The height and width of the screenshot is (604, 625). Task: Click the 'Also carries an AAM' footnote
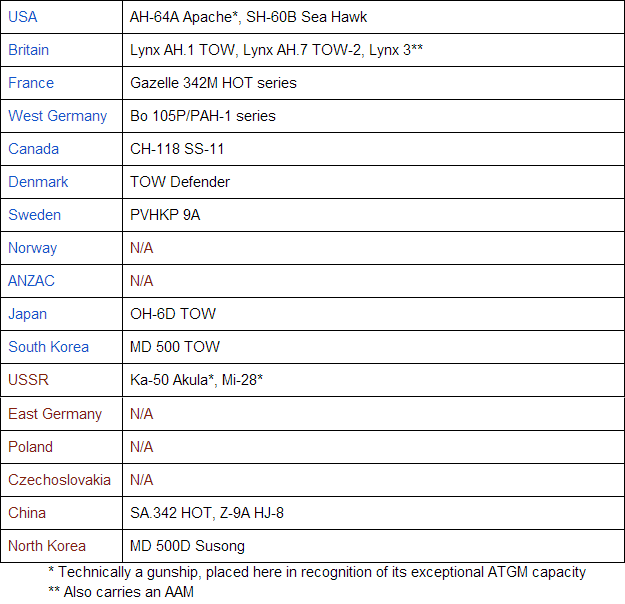121,592
